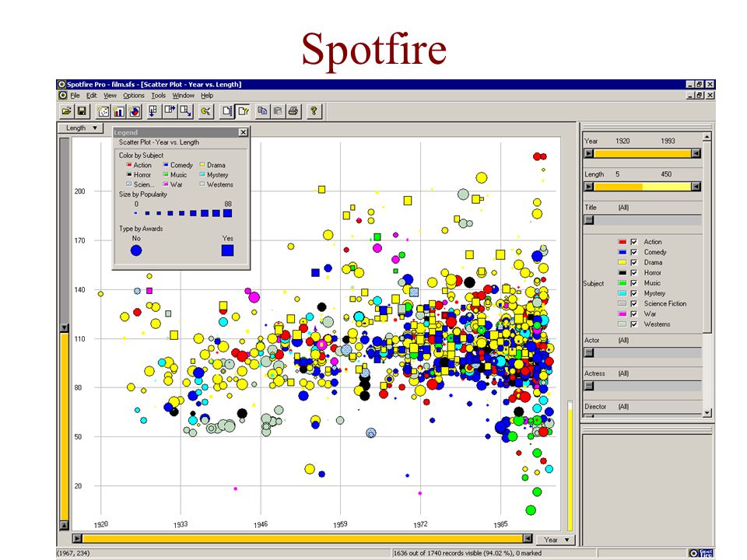Click the Open file toolbar icon
Screen dimensions: 747x560
tap(67, 111)
